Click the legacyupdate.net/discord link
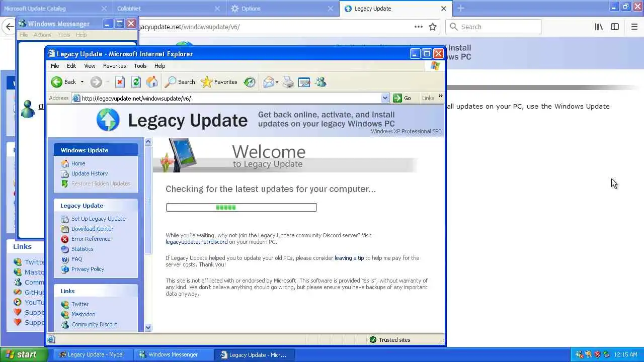The width and height of the screenshot is (644, 362). 197,242
